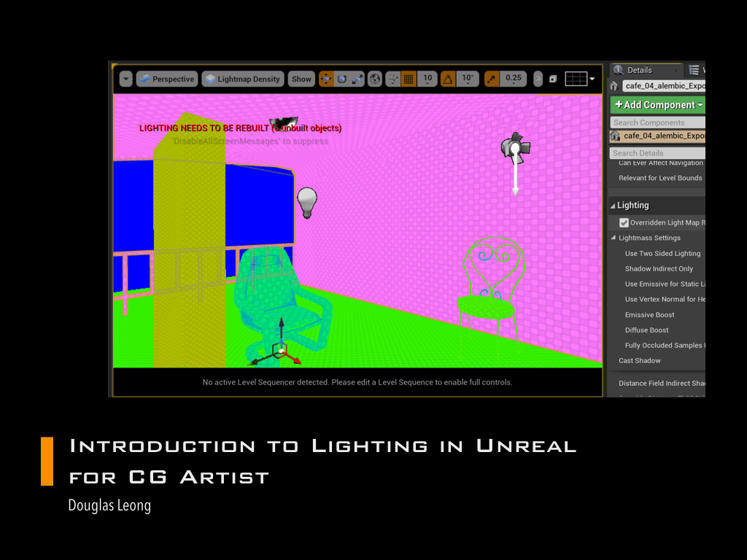This screenshot has height=560, width=747.
Task: Click 'Use Vertex Normal for He' property
Action: click(665, 299)
